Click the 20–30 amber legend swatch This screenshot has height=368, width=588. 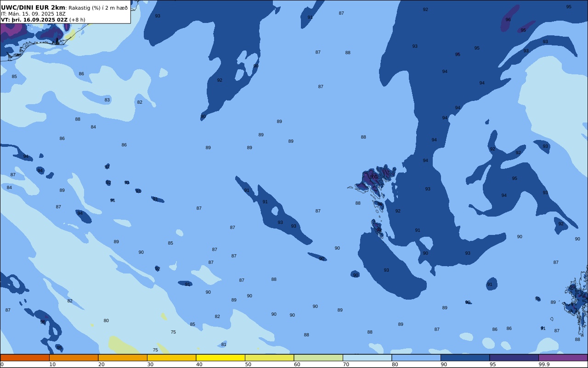(123, 357)
